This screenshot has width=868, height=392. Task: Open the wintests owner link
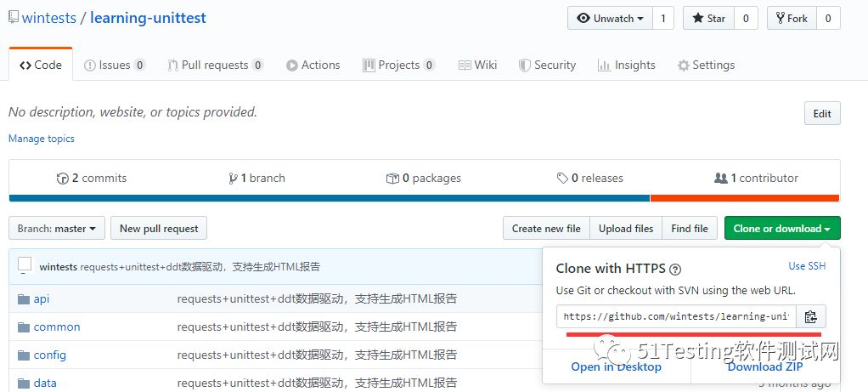pos(48,18)
